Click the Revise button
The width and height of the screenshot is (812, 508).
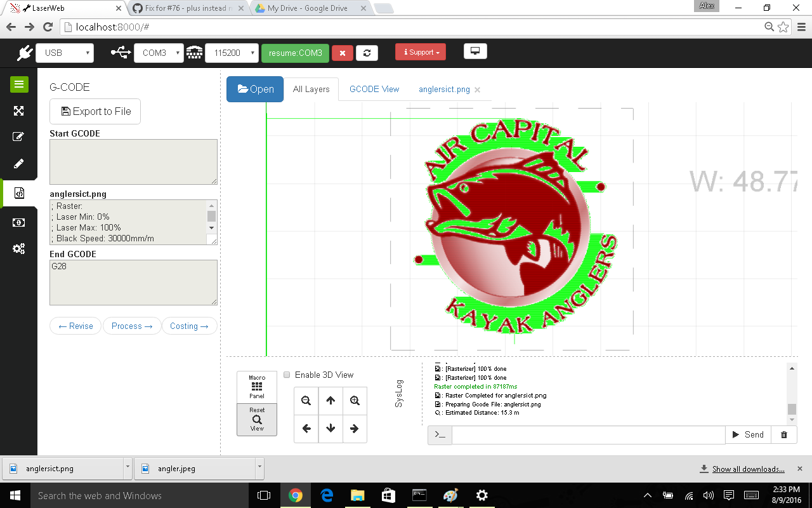75,326
